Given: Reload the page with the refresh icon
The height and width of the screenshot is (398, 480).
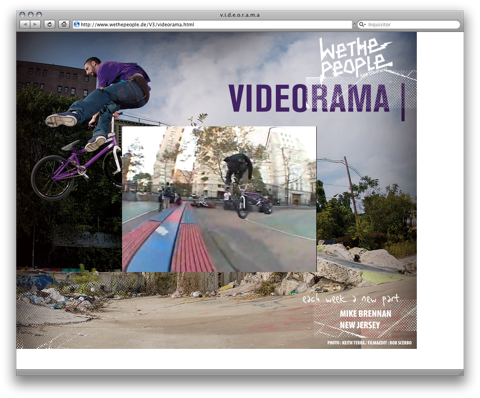Looking at the screenshot, I should [50, 24].
